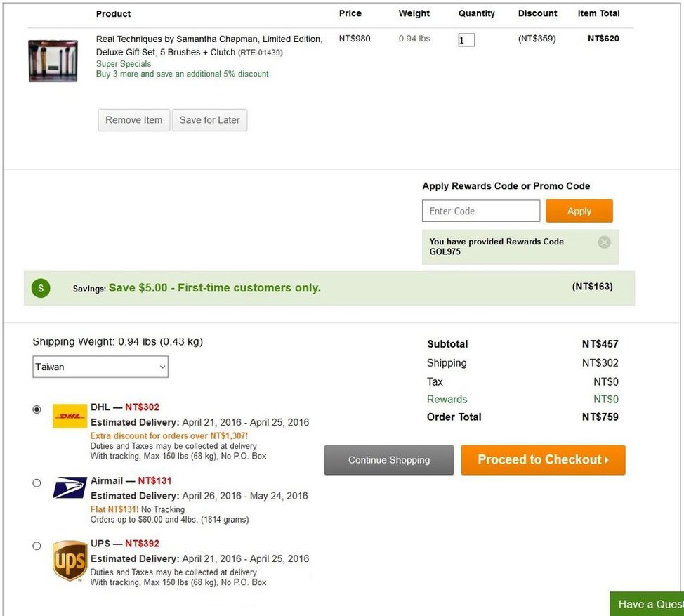Click the (NT$163) savings amount
This screenshot has width=684, height=616.
pyautogui.click(x=593, y=287)
